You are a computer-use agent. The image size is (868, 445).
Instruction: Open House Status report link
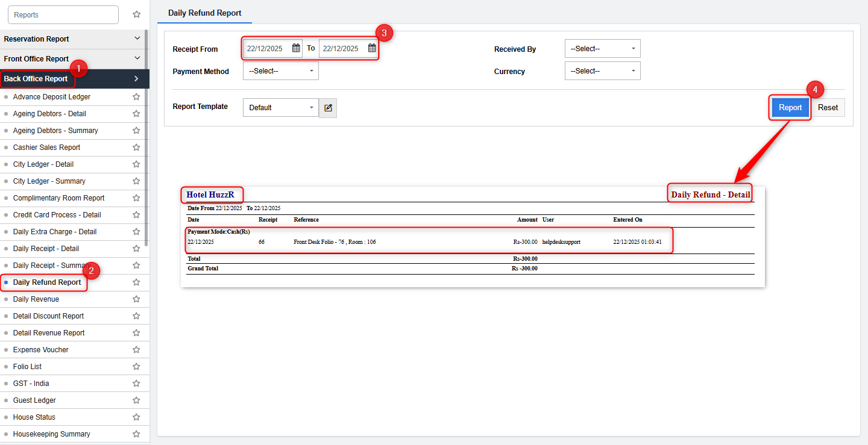(34, 417)
